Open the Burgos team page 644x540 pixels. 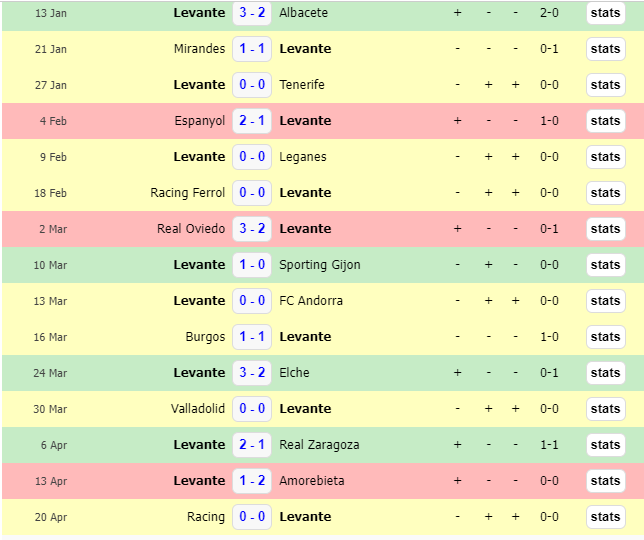coord(205,337)
